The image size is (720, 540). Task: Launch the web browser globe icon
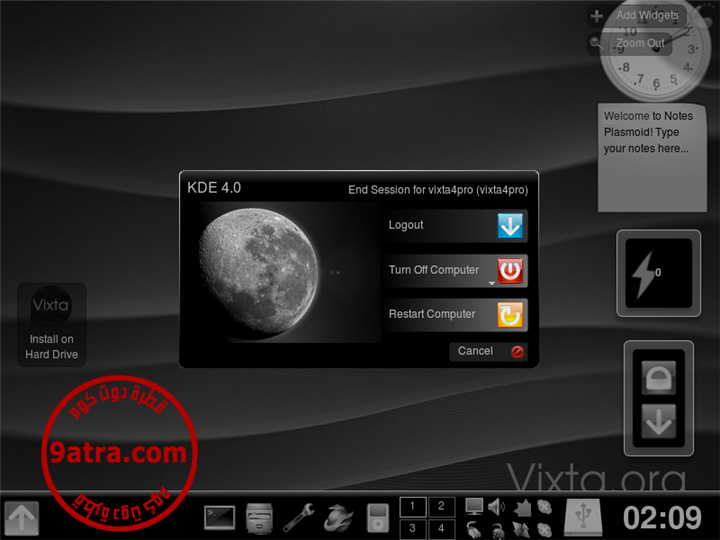pyautogui.click(x=338, y=518)
